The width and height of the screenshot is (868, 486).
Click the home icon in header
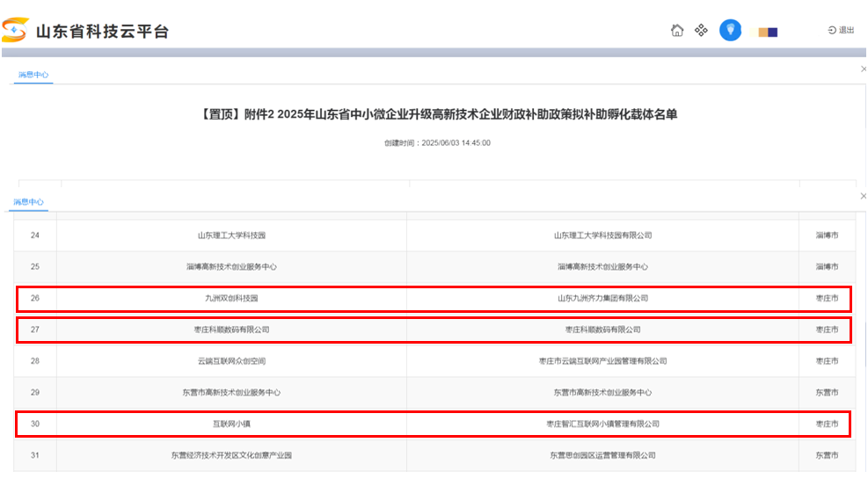click(x=677, y=31)
